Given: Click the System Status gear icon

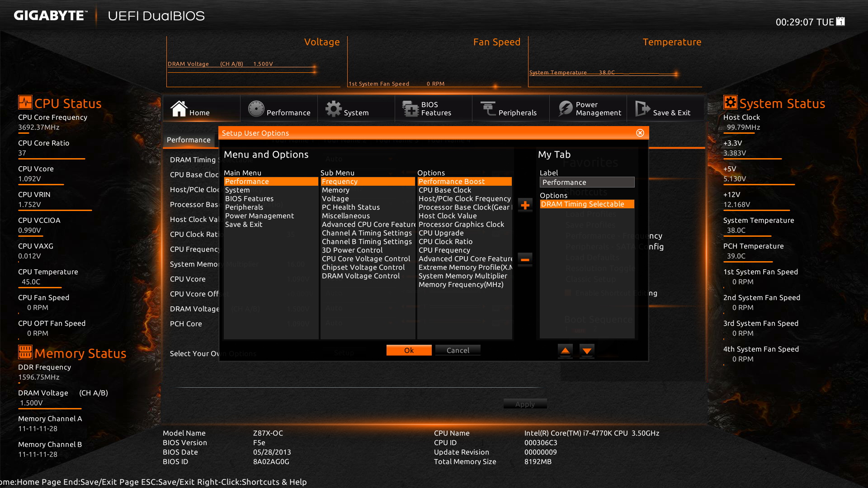Looking at the screenshot, I should 730,102.
